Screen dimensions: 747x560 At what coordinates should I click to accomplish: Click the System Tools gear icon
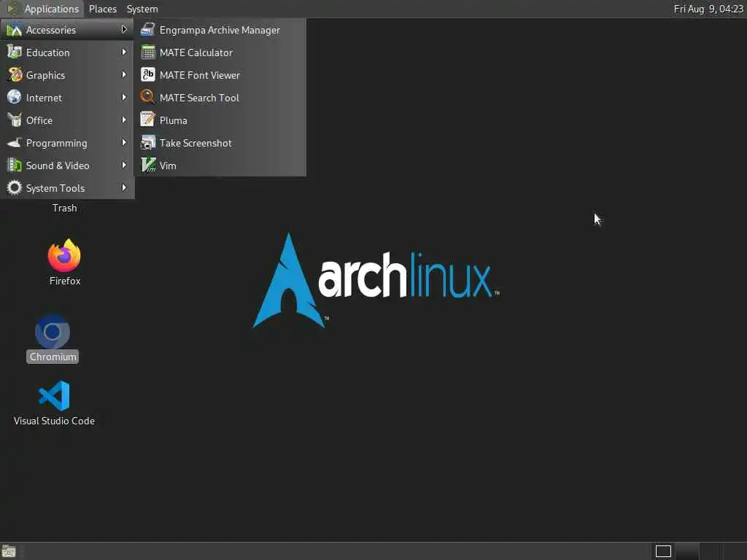[15, 187]
